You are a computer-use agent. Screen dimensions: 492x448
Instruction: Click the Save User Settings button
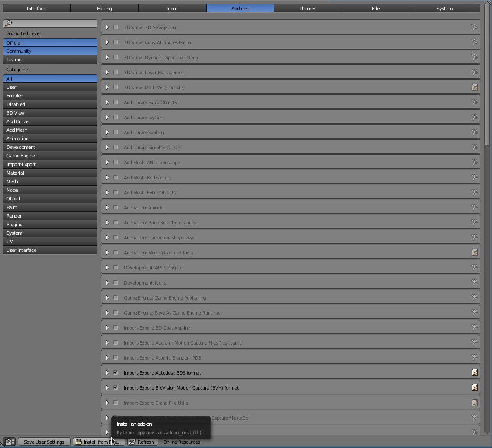coord(44,442)
